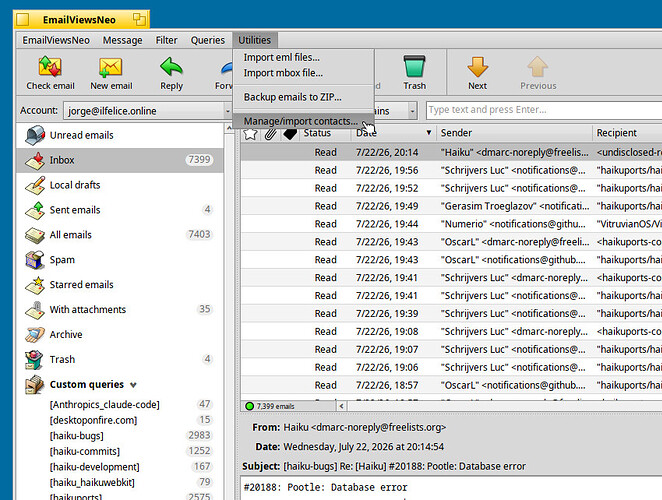Open the [haiku-bugs] custom query
662x500 pixels.
[x=76, y=436]
